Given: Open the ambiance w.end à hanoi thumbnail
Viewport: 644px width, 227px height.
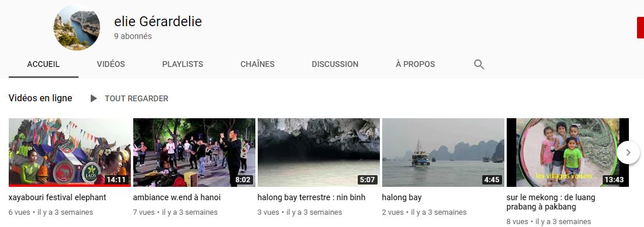Looking at the screenshot, I should pos(194,152).
